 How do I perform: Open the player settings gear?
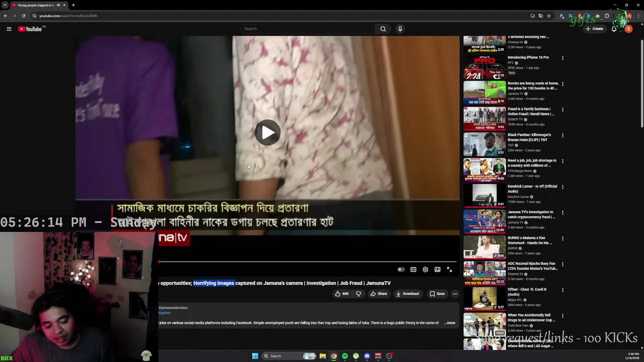(425, 269)
